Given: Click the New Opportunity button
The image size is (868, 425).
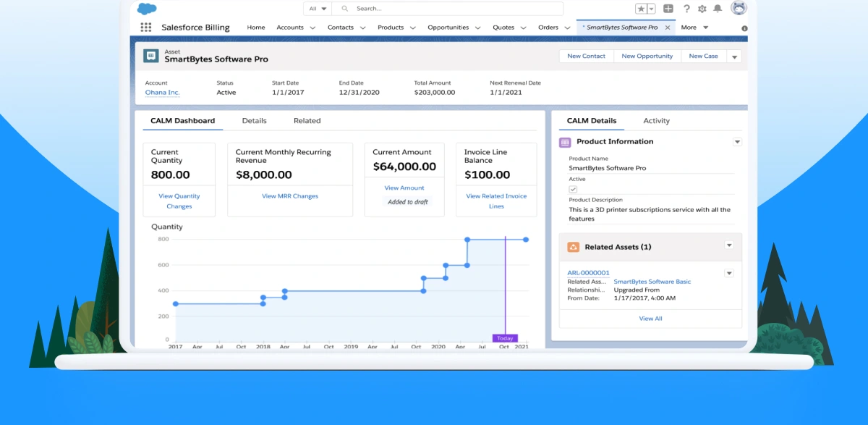Looking at the screenshot, I should [x=647, y=56].
